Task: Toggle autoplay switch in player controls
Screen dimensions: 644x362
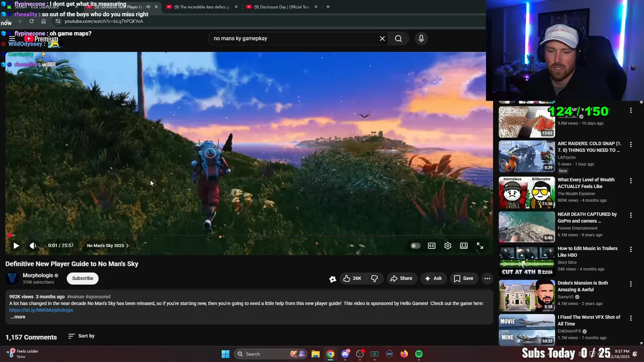Action: point(415,246)
